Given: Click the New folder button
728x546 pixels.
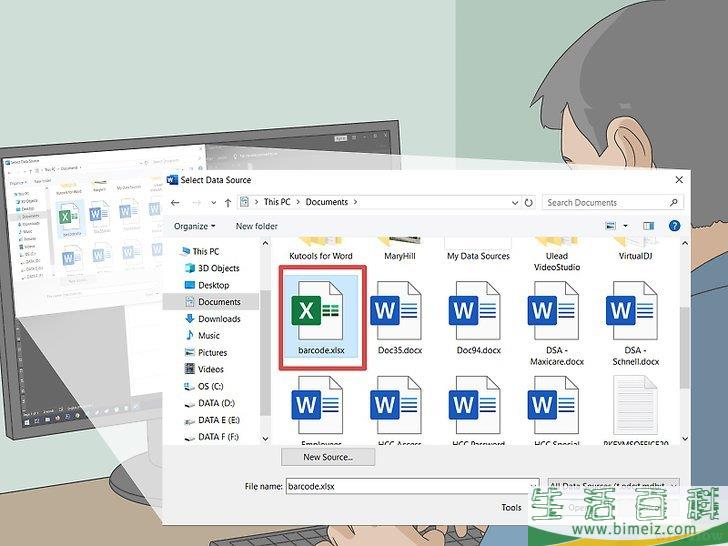Looking at the screenshot, I should pos(256,226).
